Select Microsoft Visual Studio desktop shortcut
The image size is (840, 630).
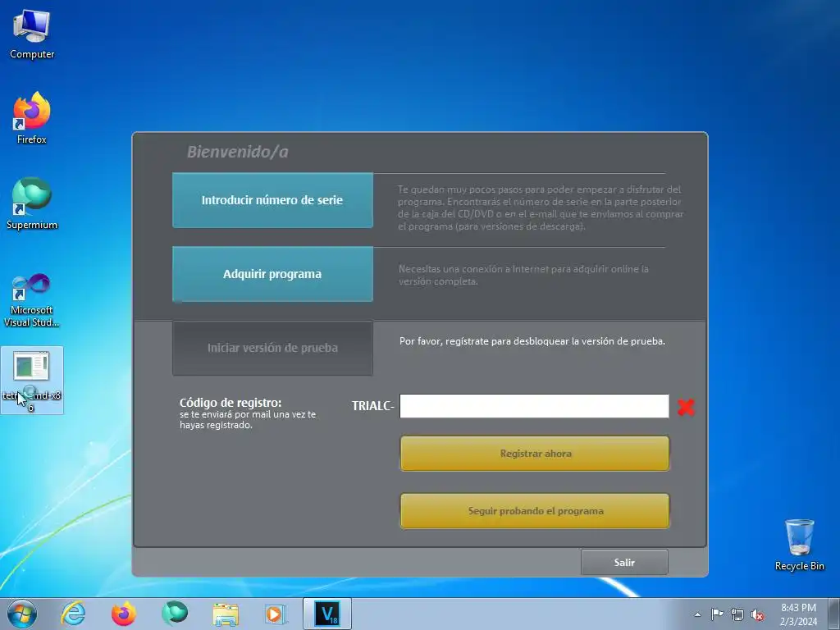[x=32, y=300]
